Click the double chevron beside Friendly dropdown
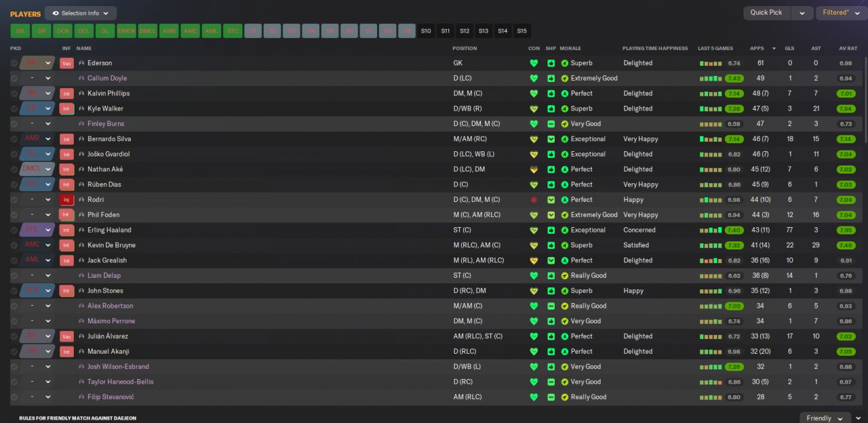The image size is (868, 423). (x=859, y=418)
